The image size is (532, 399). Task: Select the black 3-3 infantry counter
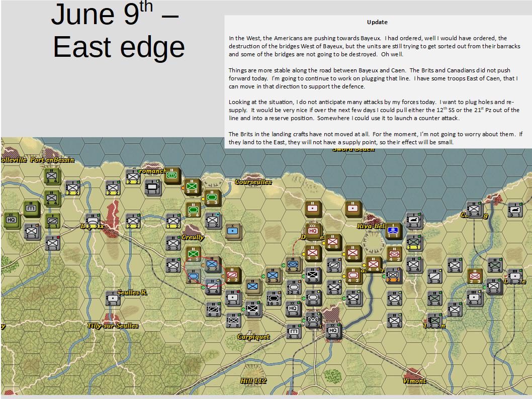pos(313,275)
